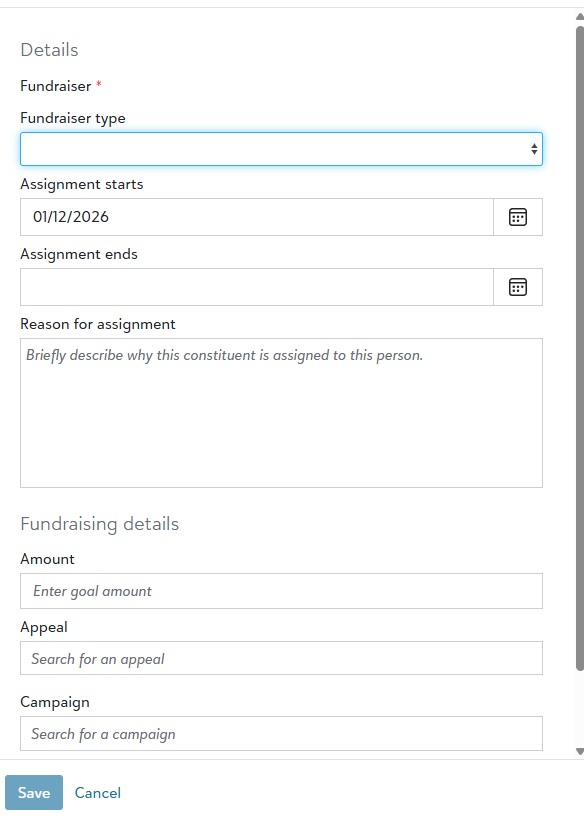Click the Search for a campaign field
This screenshot has width=584, height=820.
click(281, 733)
